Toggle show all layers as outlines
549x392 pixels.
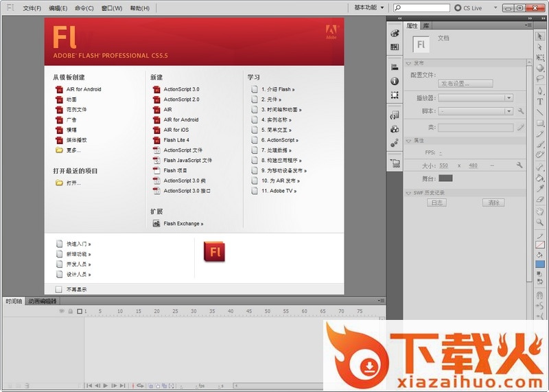coord(80,311)
